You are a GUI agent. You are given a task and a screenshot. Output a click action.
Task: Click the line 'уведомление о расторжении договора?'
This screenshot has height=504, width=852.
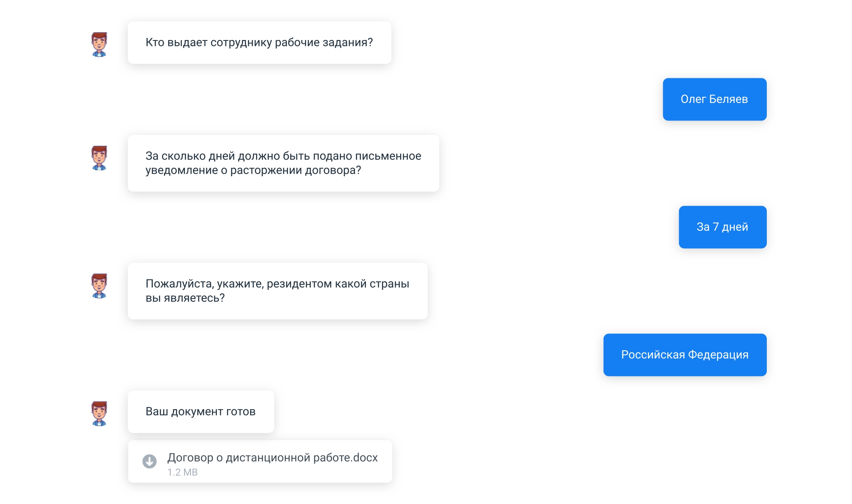(253, 170)
